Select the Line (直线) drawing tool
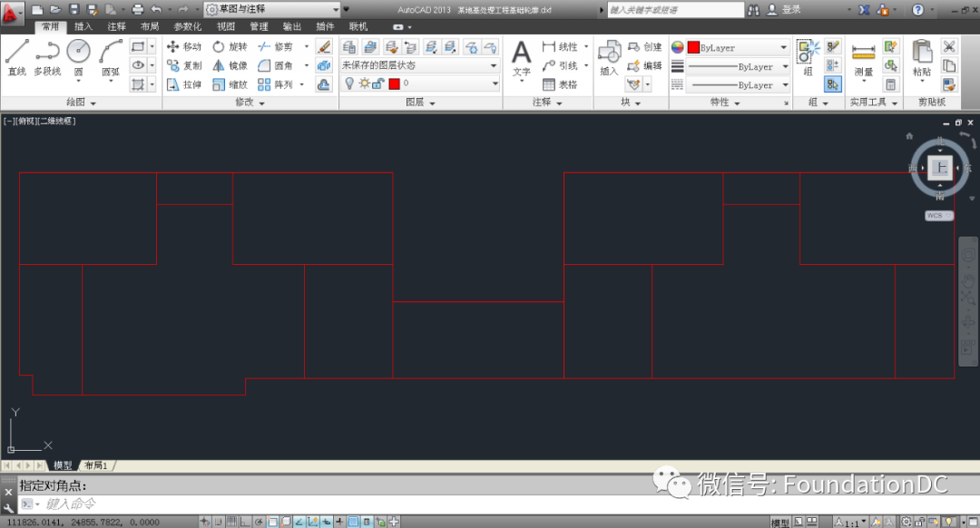The image size is (980, 528). click(17, 57)
